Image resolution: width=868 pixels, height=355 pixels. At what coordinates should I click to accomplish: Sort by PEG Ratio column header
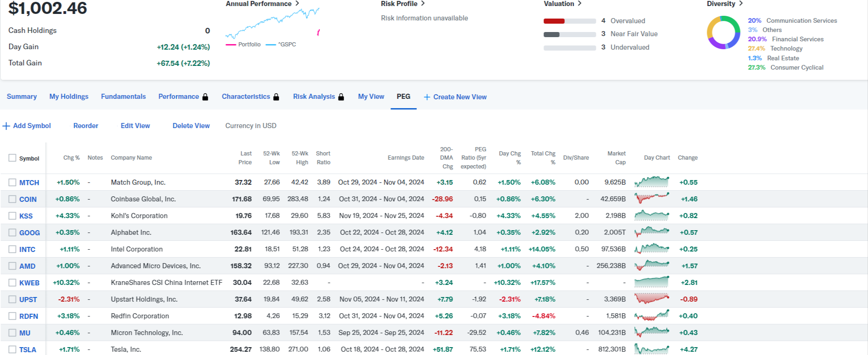(x=473, y=158)
